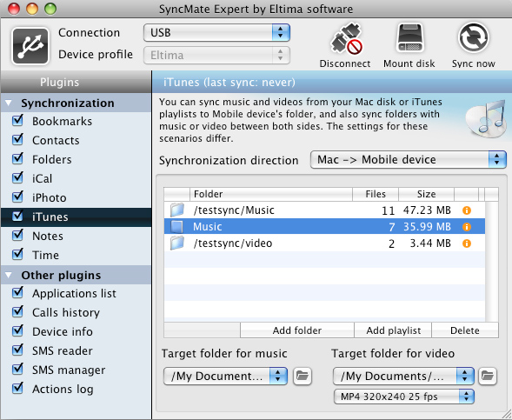Browse for the video target folder

pyautogui.click(x=488, y=376)
